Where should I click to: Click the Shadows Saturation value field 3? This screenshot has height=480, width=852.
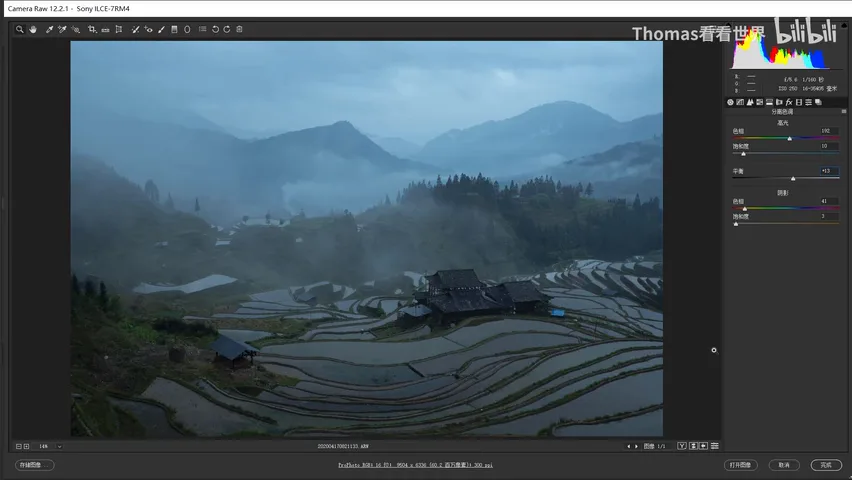click(x=829, y=216)
